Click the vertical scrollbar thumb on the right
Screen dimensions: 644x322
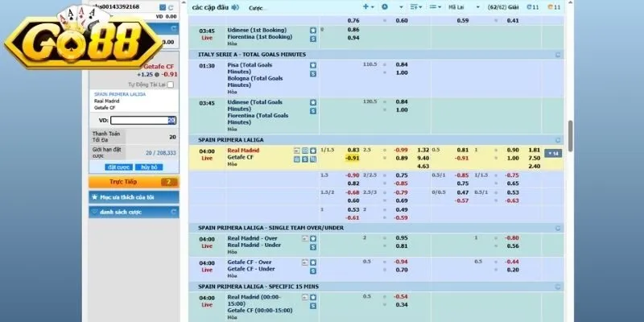[x=569, y=135]
